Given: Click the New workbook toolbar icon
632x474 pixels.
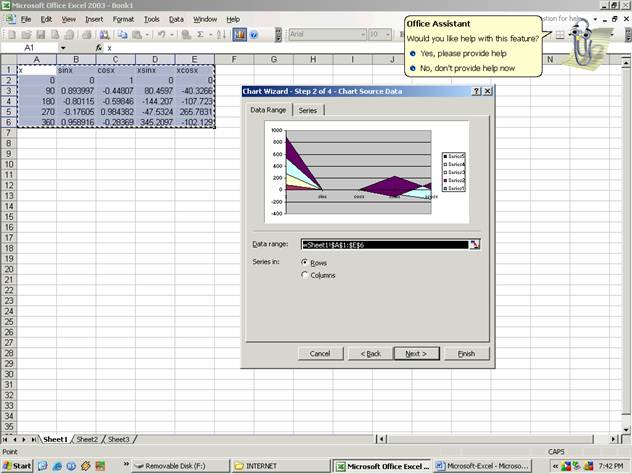Looking at the screenshot, I should click(12, 35).
